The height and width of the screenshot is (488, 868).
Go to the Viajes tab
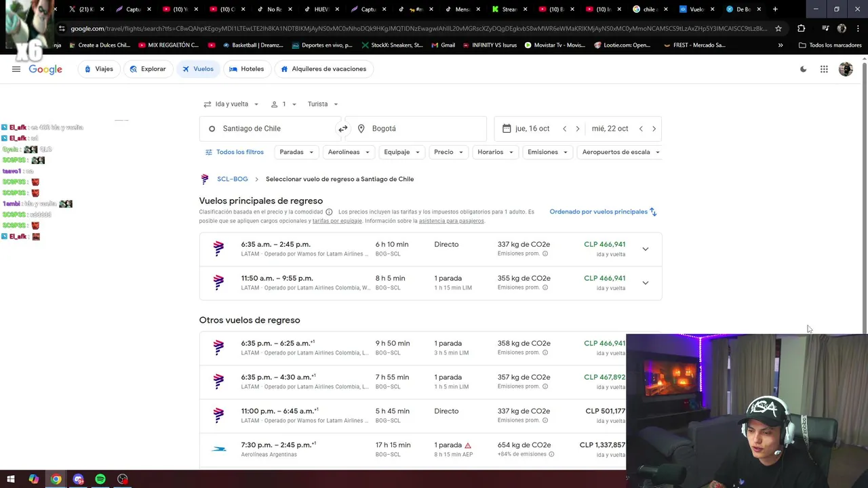[98, 69]
